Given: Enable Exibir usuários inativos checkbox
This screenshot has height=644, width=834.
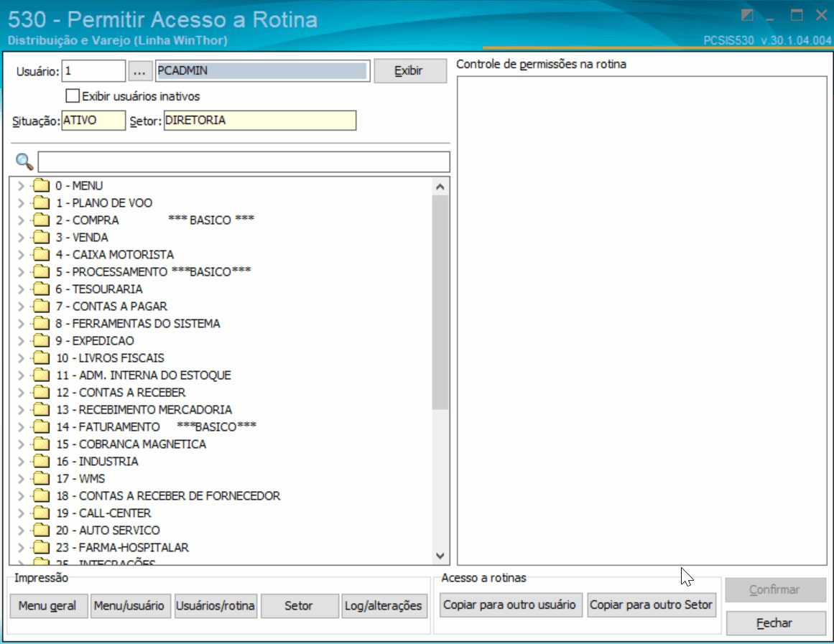Looking at the screenshot, I should click(x=73, y=95).
